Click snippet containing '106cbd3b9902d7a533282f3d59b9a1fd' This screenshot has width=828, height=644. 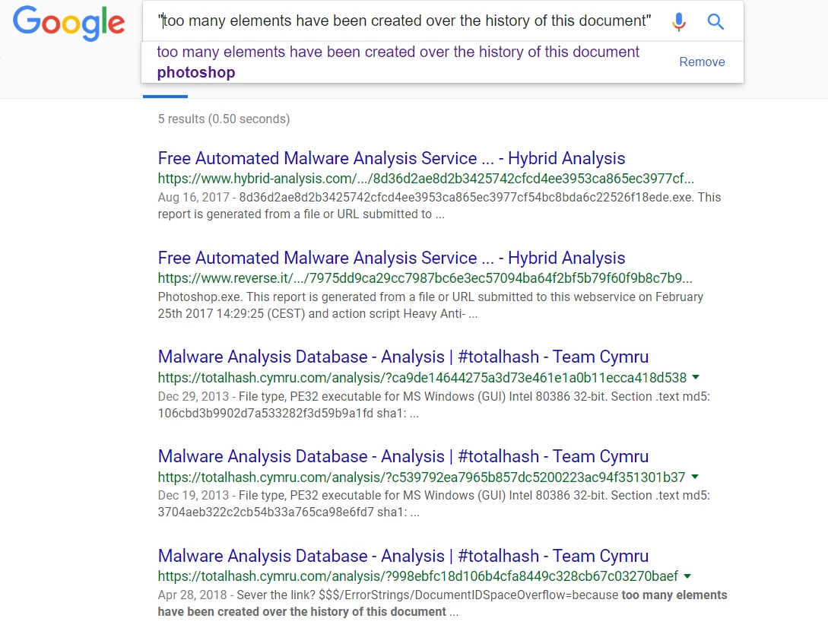tap(434, 404)
